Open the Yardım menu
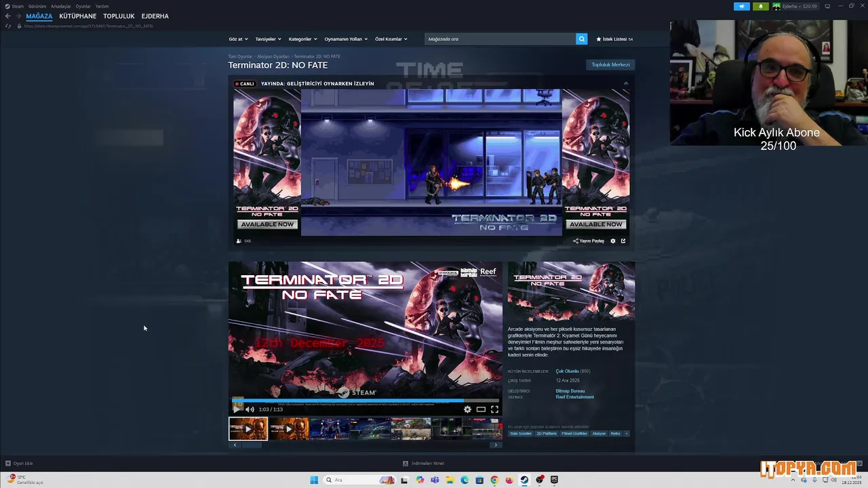Screen dimensions: 868x488 (x=102, y=6)
